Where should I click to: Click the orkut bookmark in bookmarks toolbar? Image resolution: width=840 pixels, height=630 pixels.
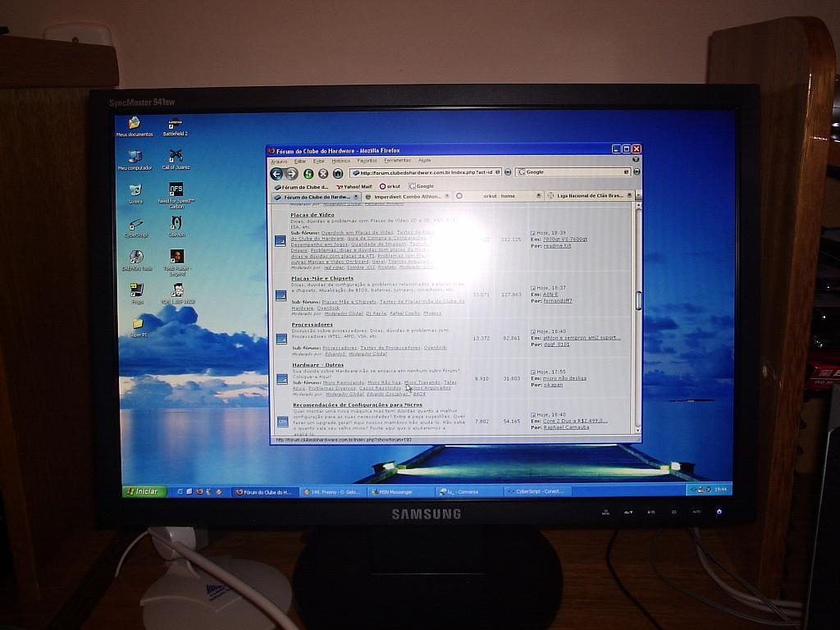pyautogui.click(x=390, y=186)
